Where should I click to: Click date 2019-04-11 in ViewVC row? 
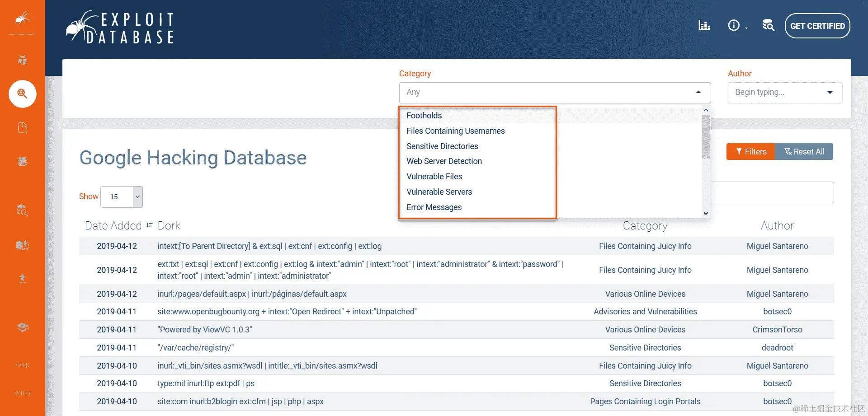pyautogui.click(x=117, y=330)
